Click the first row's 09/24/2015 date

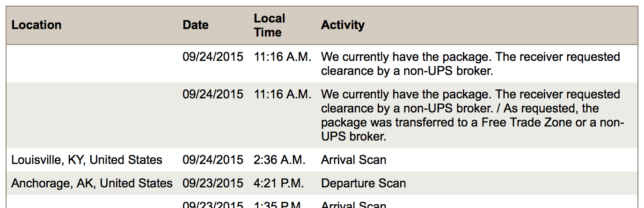point(213,57)
